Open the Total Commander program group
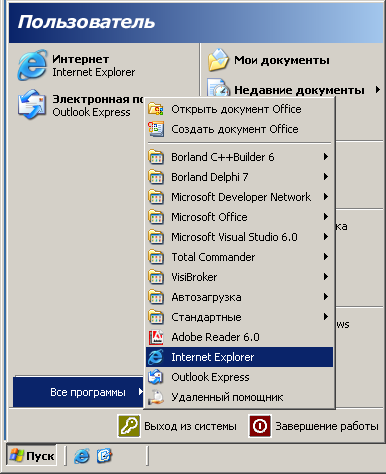 (x=239, y=257)
